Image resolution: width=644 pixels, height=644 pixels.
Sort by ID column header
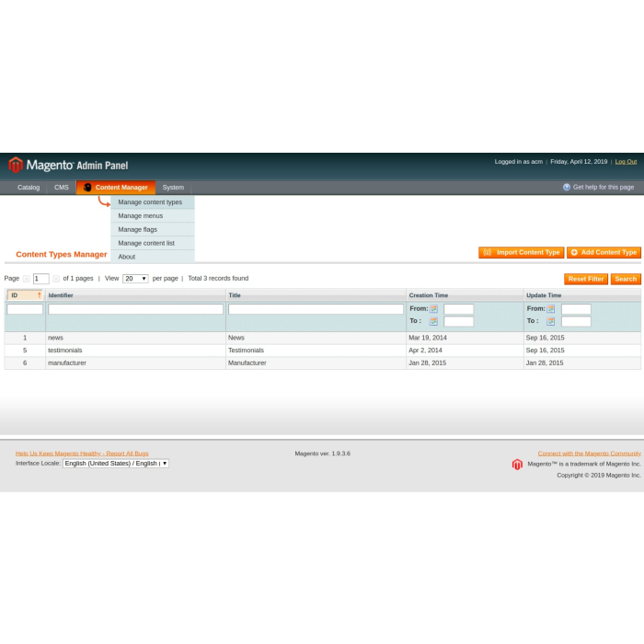pyautogui.click(x=25, y=295)
